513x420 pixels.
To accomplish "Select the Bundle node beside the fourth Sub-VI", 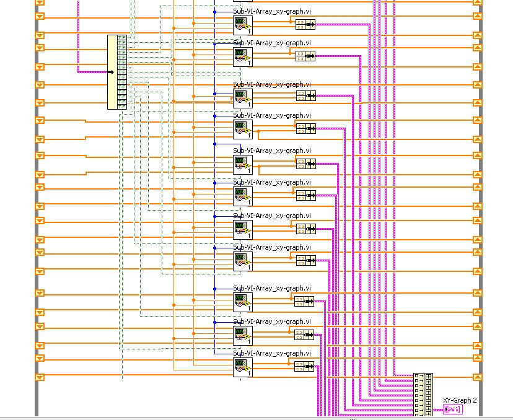I will [306, 129].
